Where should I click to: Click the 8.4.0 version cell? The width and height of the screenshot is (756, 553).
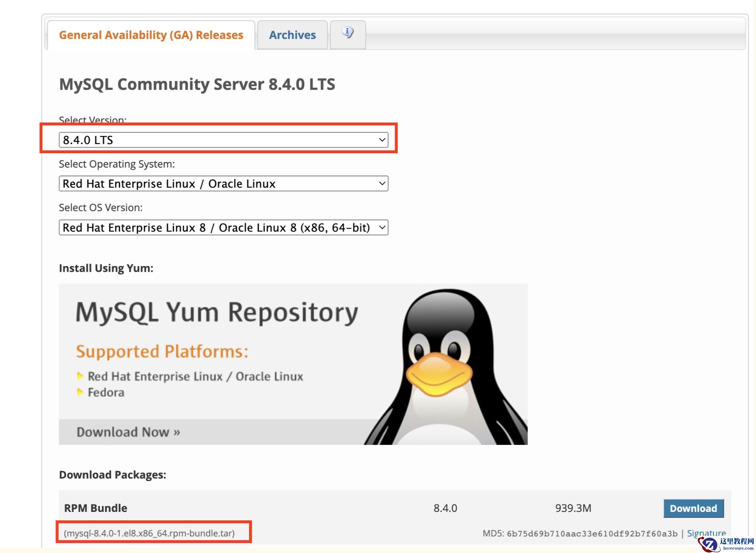pyautogui.click(x=445, y=508)
